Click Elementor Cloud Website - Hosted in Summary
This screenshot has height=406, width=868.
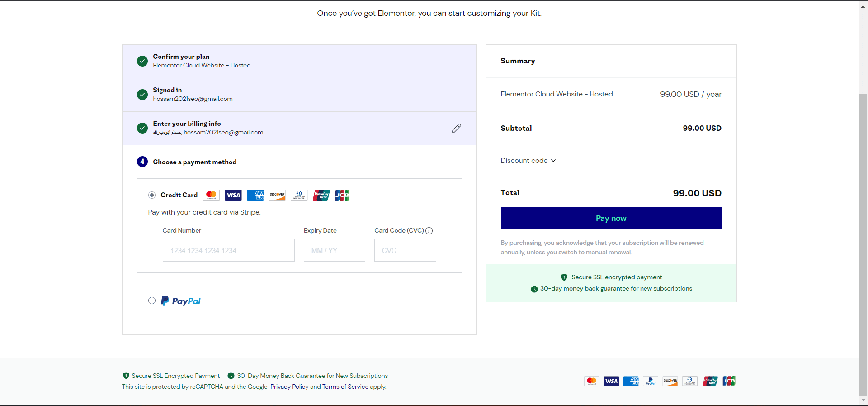[557, 94]
